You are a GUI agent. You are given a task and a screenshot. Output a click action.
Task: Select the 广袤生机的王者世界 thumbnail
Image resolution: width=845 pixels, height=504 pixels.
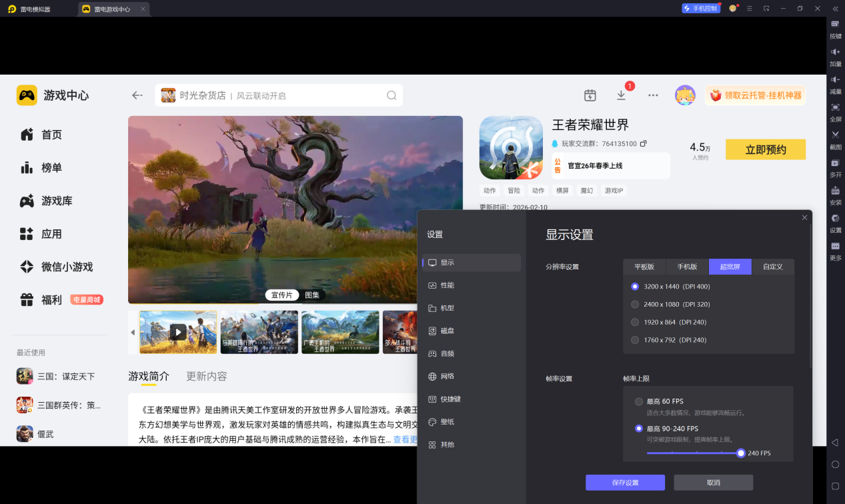click(x=340, y=332)
